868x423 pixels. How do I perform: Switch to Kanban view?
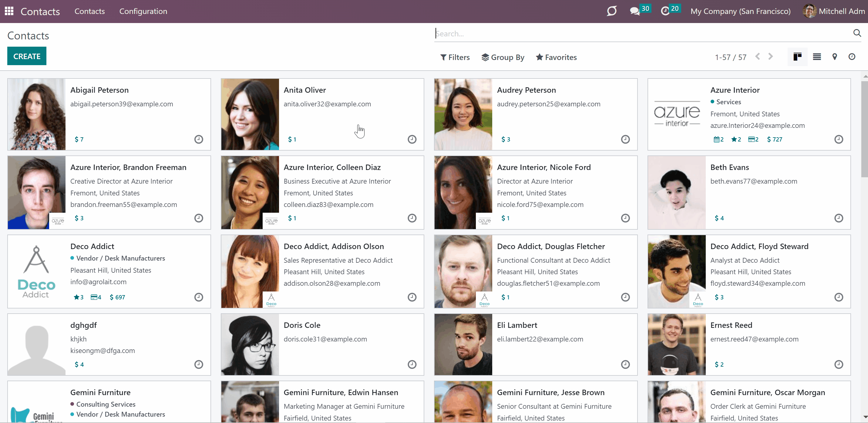(x=797, y=57)
